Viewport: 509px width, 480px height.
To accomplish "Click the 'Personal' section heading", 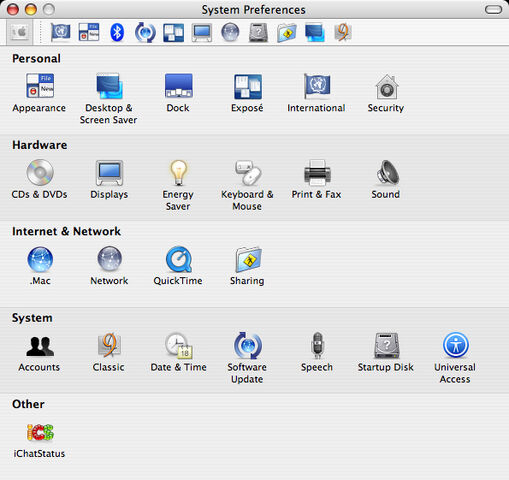I will coord(36,59).
